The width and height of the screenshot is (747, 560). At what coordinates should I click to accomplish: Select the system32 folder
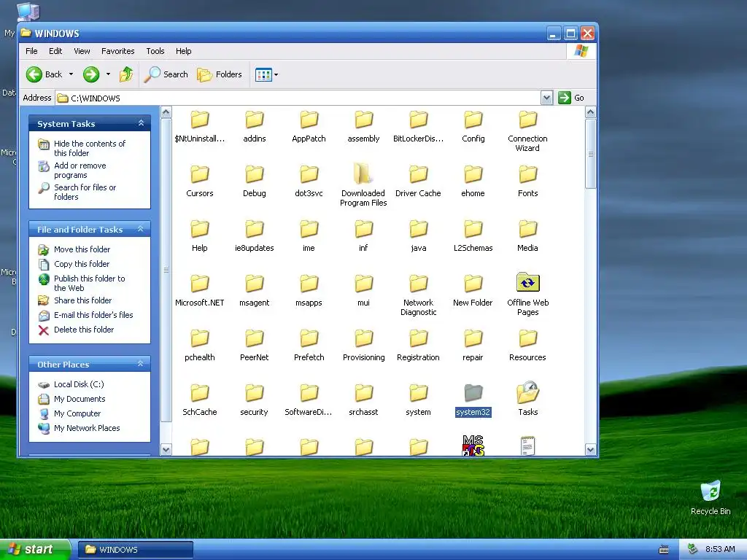(473, 400)
